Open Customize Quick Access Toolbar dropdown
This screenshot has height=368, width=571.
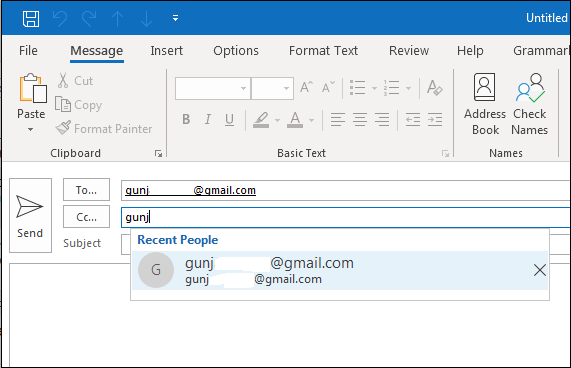tap(175, 18)
